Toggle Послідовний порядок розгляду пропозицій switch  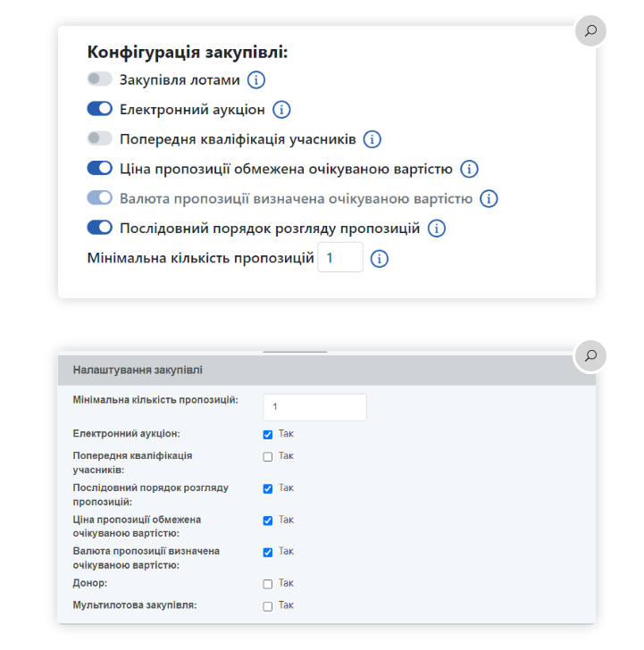click(99, 228)
